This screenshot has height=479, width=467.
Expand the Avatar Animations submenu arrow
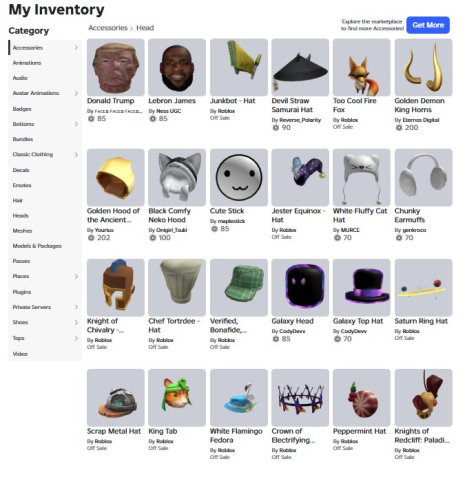coord(76,93)
